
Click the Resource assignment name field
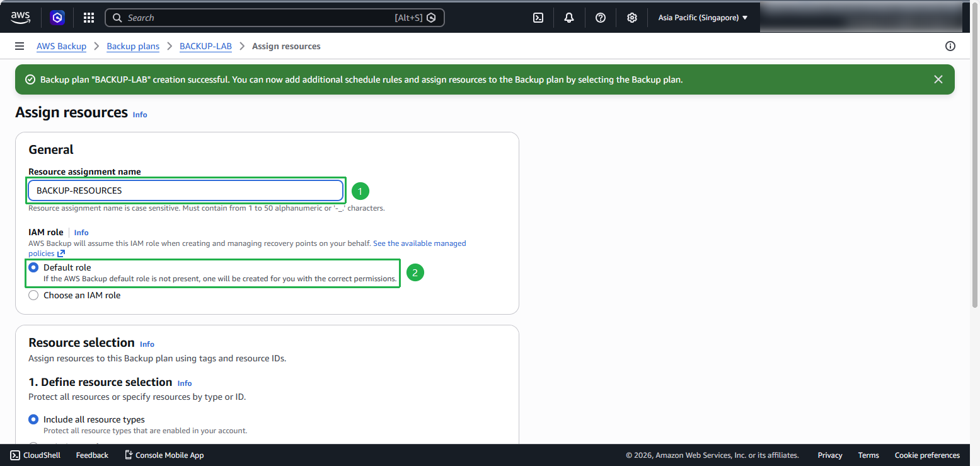pos(186,190)
